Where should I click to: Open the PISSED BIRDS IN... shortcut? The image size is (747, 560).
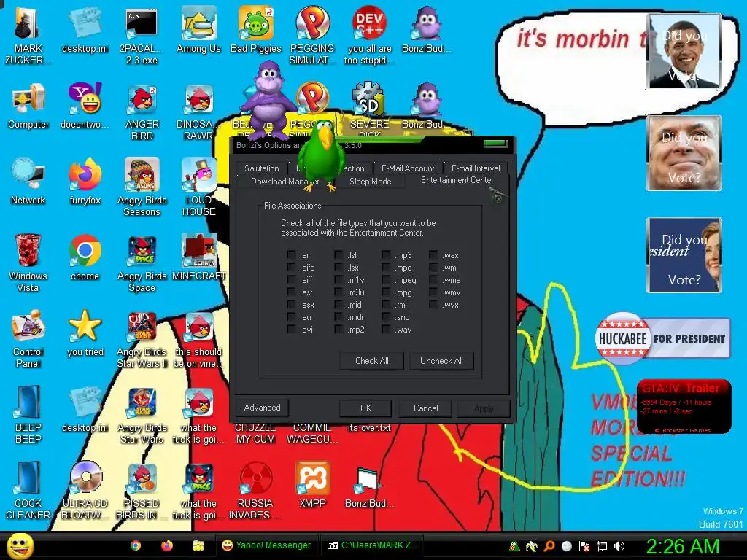[142, 491]
